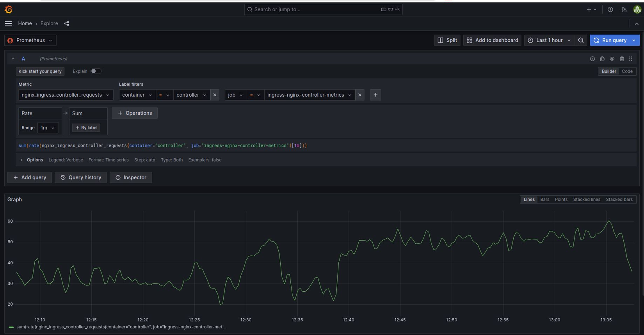Image resolution: width=644 pixels, height=335 pixels.
Task: Switch the query editor to Code mode
Action: (627, 71)
